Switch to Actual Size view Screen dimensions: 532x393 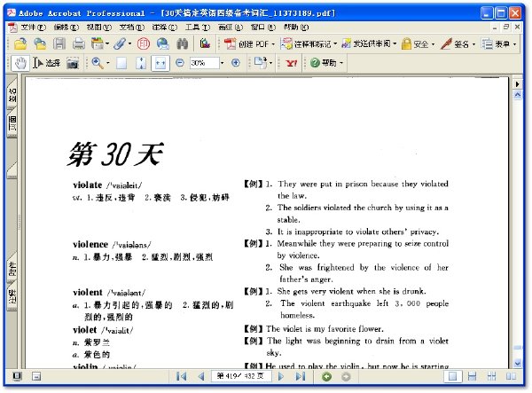point(121,63)
